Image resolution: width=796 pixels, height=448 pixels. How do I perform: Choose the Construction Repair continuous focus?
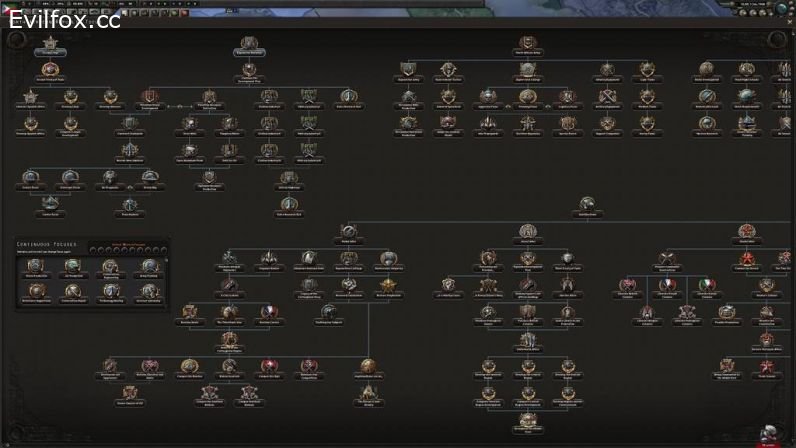point(73,292)
